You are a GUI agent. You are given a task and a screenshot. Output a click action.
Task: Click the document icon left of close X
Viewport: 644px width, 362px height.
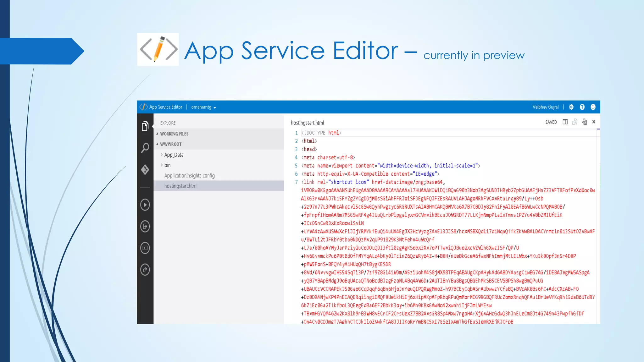point(584,122)
